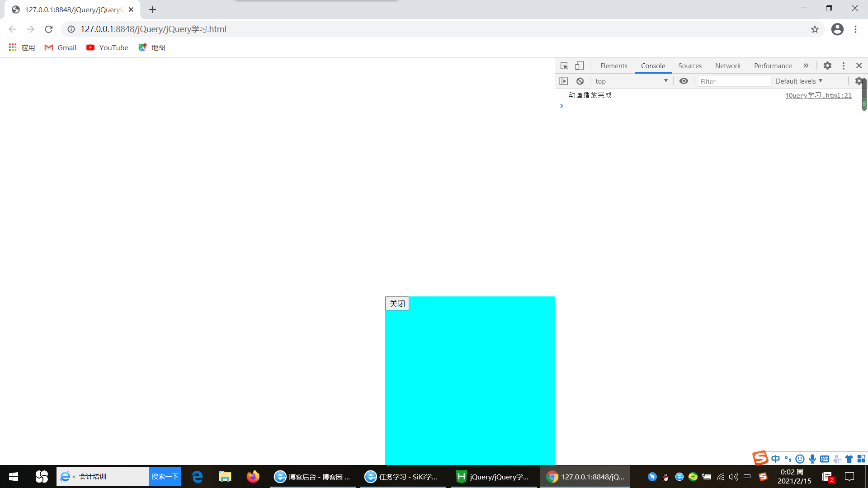Open the 地图 maps bookmark
This screenshot has height=488, width=868.
point(151,47)
